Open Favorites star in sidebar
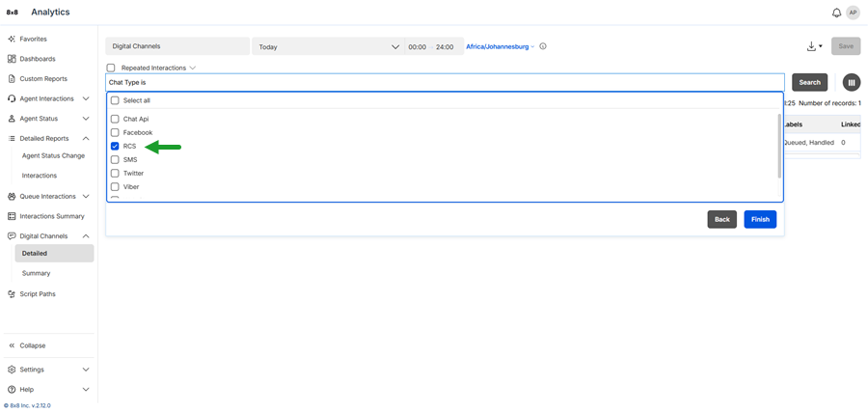 click(x=12, y=40)
